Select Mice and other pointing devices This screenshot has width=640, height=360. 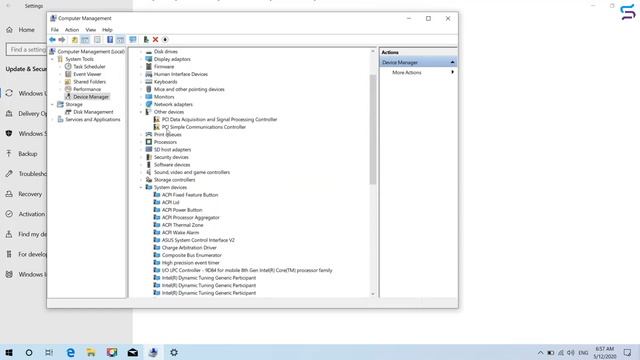(x=189, y=89)
